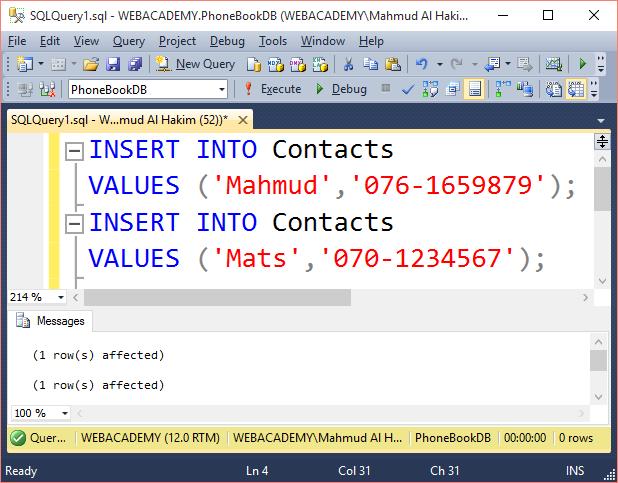Image resolution: width=618 pixels, height=483 pixels.
Task: Click the Cut scissors icon
Action: (348, 64)
